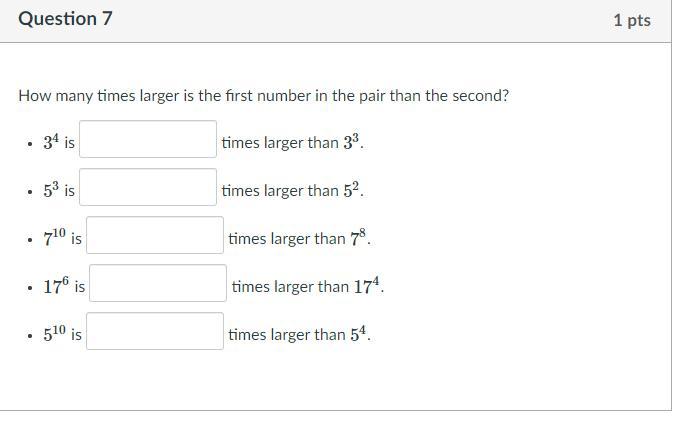This screenshot has height=433, width=684.
Task: Click the '17^6 is' expression label
Action: point(64,286)
